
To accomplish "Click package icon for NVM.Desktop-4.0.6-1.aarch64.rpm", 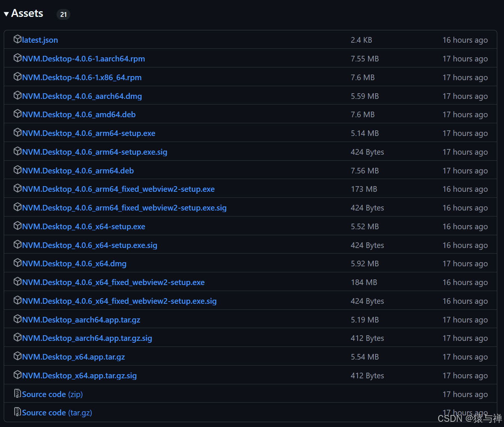I will click(x=18, y=58).
